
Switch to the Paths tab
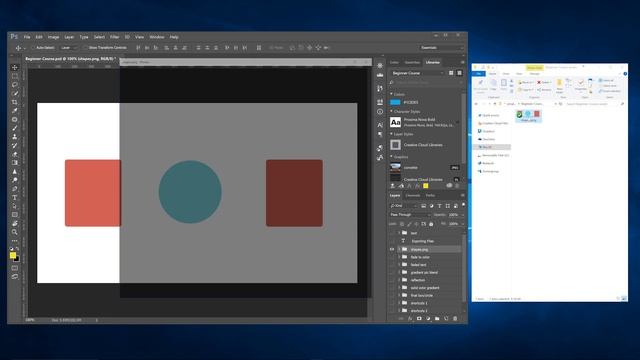pyautogui.click(x=430, y=196)
